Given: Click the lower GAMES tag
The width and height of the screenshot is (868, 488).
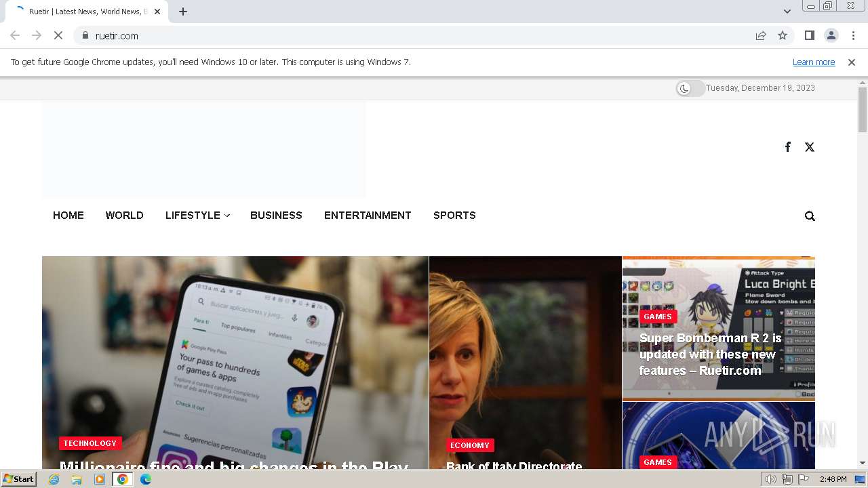Looking at the screenshot, I should click(x=658, y=462).
